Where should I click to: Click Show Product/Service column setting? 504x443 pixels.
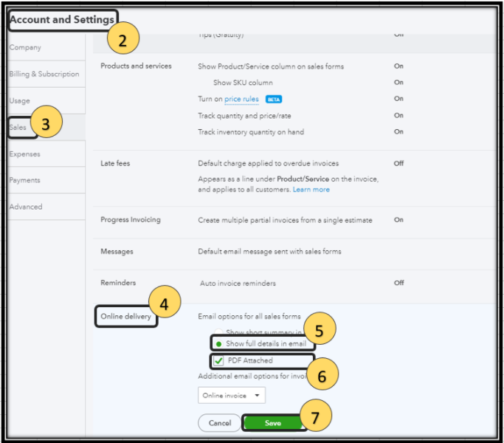click(x=271, y=66)
